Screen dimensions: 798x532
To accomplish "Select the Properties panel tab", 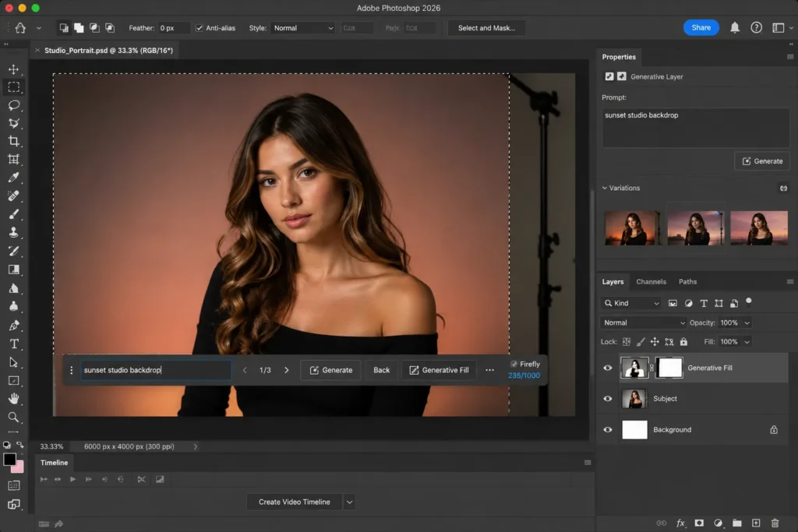I will pos(619,57).
